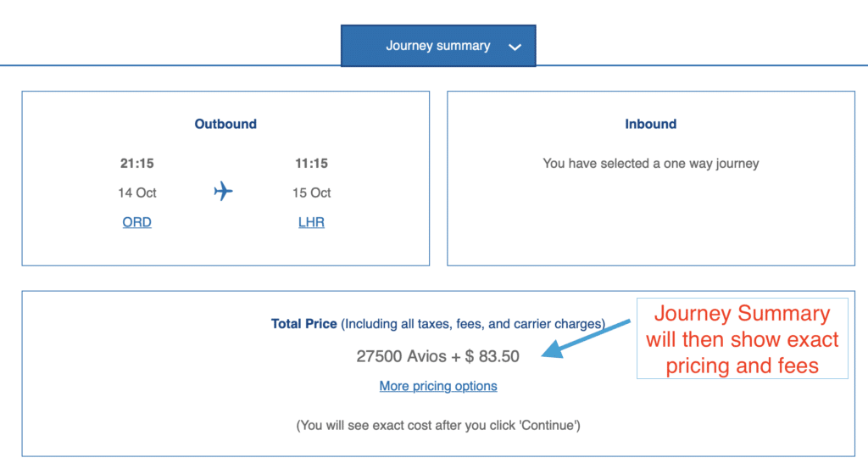Click the Inbound heading

[x=650, y=124]
